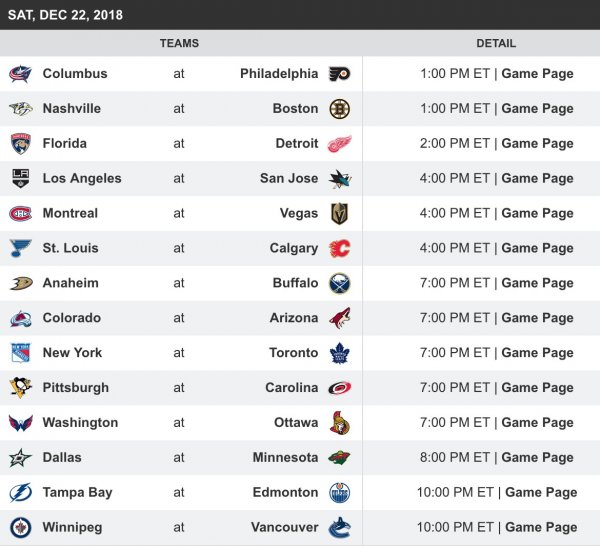Click the Ottawa team name

tap(296, 423)
